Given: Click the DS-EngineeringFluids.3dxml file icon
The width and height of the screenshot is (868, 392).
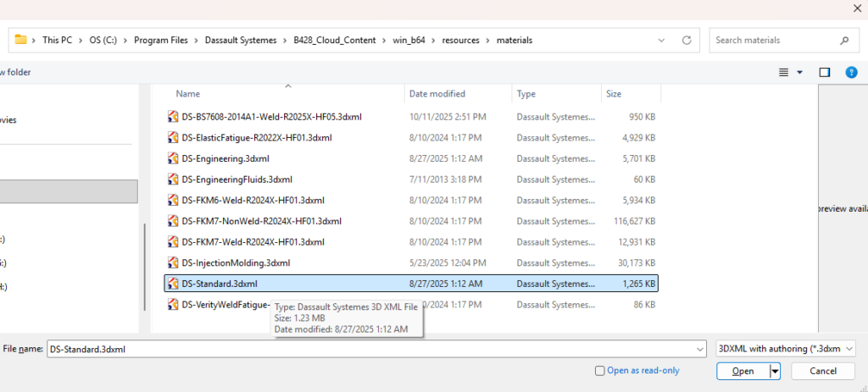Looking at the screenshot, I should (x=173, y=179).
